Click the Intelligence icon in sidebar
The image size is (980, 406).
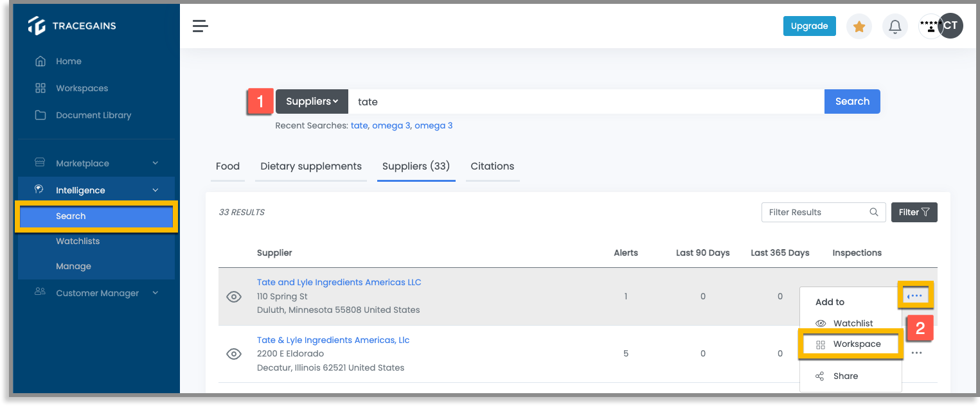point(39,190)
